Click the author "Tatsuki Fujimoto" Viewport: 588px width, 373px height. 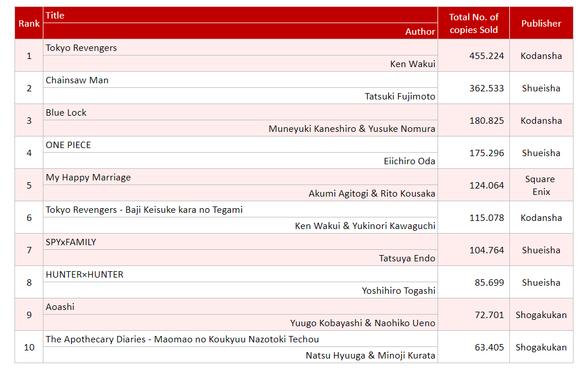click(400, 97)
